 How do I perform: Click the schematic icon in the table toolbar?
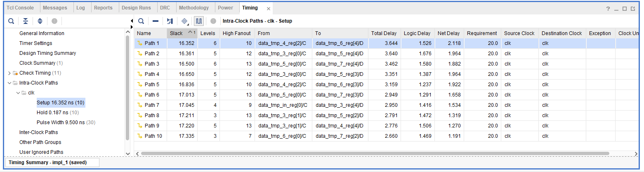[x=170, y=21]
